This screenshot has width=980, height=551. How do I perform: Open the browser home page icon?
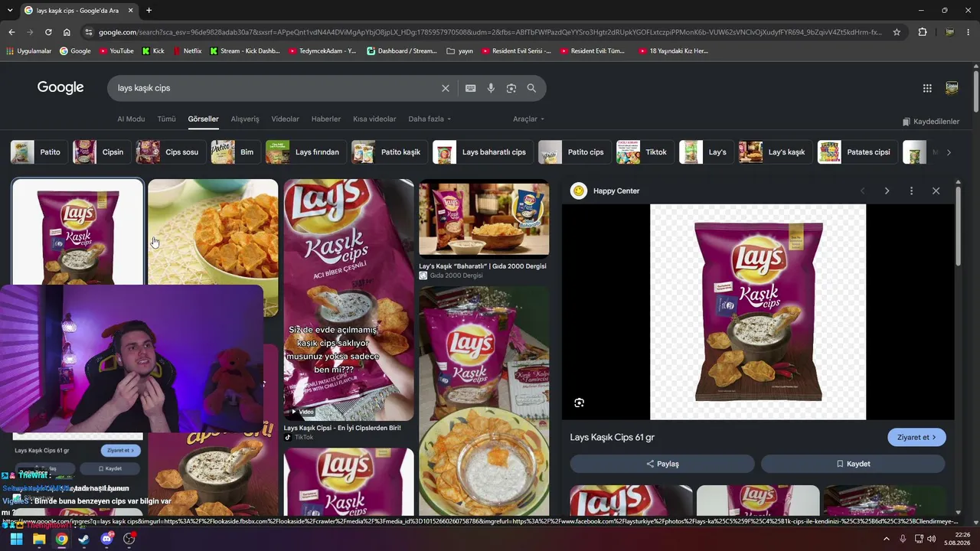pyautogui.click(x=67, y=32)
